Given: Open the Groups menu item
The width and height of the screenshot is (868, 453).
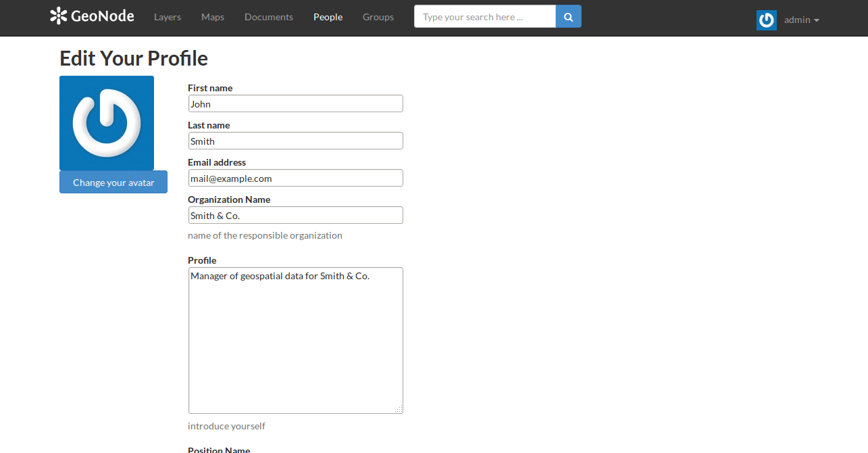Looking at the screenshot, I should (x=378, y=17).
